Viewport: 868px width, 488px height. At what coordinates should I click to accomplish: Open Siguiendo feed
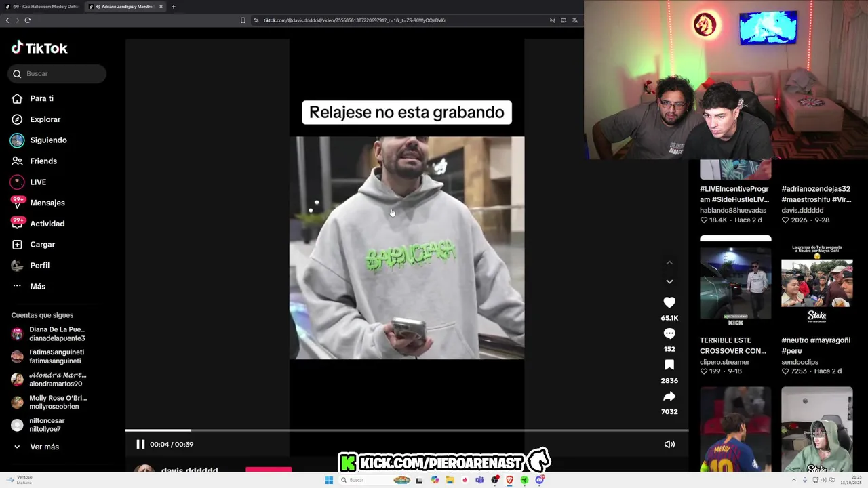(x=48, y=140)
